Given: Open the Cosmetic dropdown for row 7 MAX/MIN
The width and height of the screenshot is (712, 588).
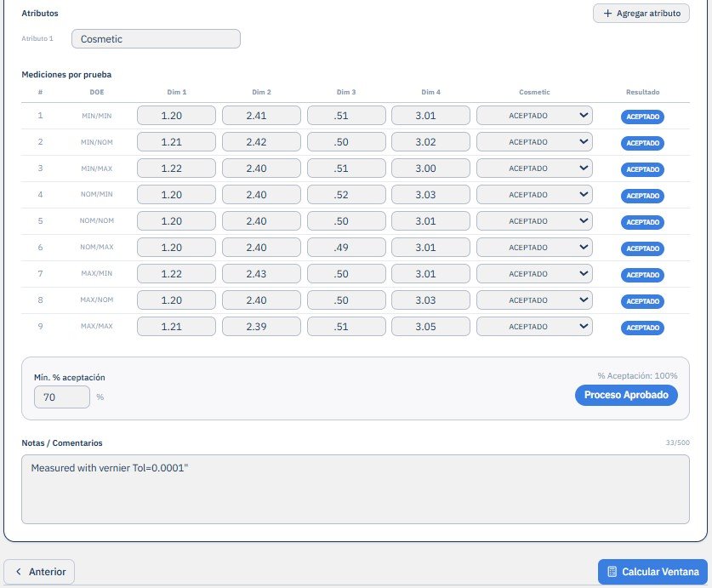Looking at the screenshot, I should tap(534, 273).
